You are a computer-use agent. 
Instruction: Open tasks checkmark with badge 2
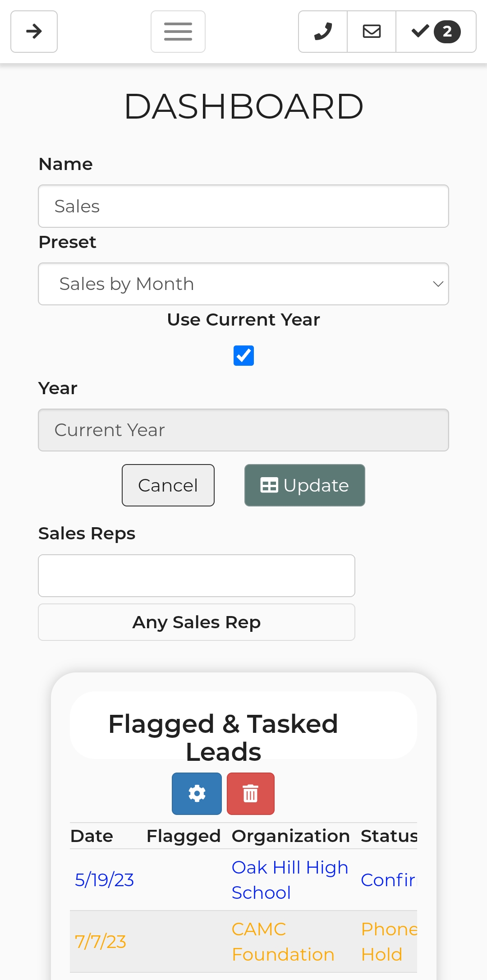pos(436,32)
